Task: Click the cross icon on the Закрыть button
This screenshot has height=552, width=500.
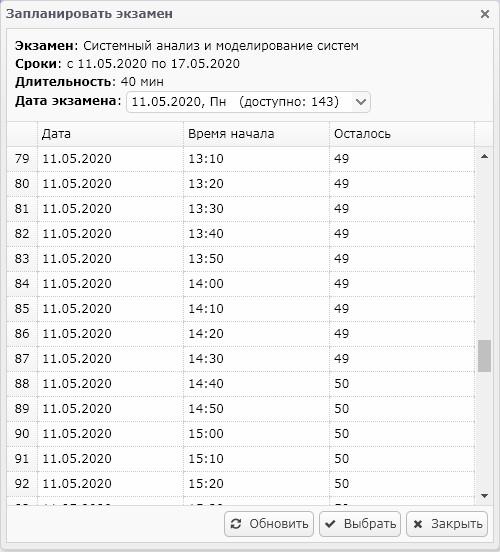Action: pos(418,524)
